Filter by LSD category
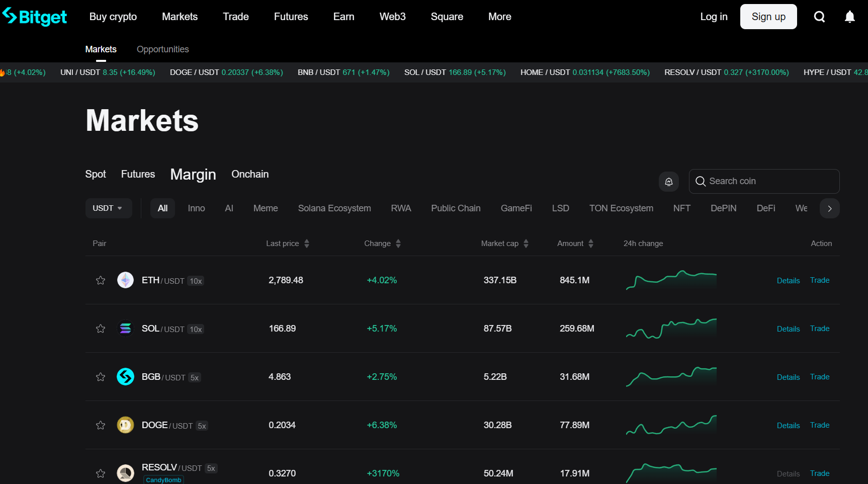 point(561,208)
